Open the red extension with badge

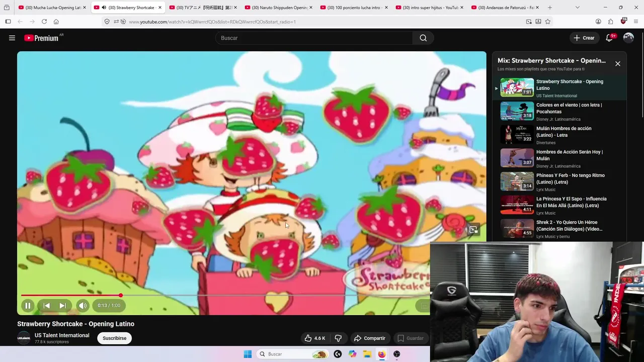point(623,21)
